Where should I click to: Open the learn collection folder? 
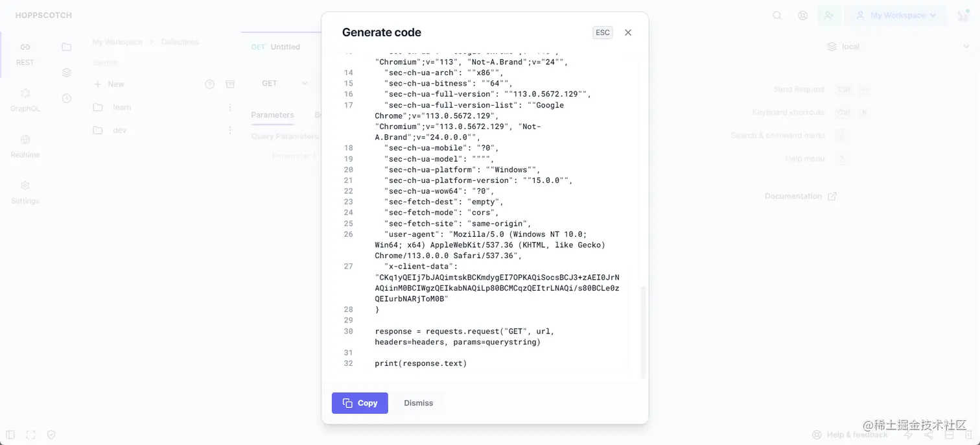(x=122, y=107)
